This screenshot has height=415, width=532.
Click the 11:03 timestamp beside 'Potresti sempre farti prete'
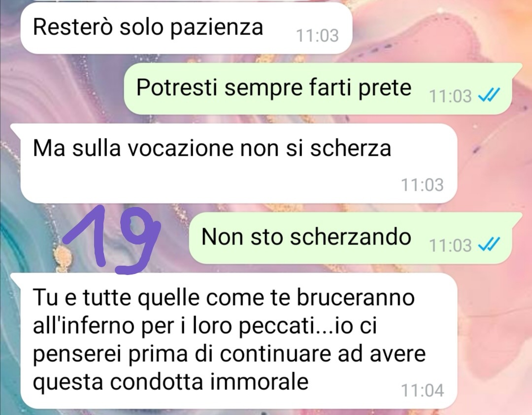point(450,96)
